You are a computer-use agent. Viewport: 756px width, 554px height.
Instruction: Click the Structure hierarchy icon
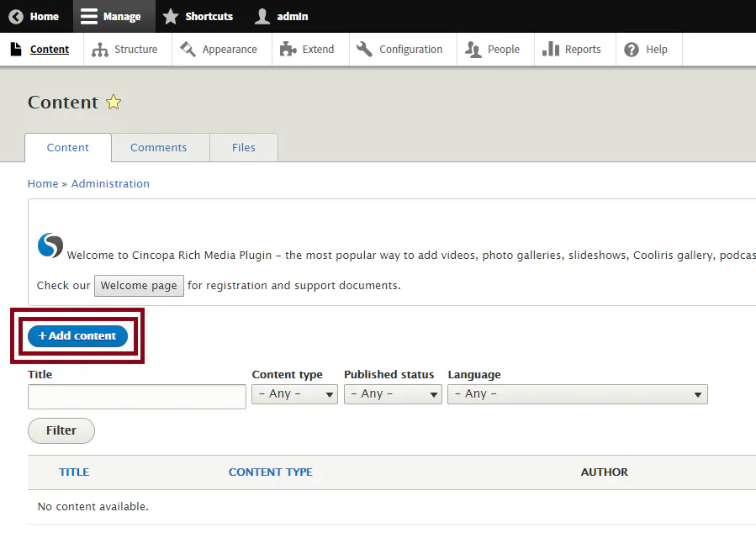point(100,50)
